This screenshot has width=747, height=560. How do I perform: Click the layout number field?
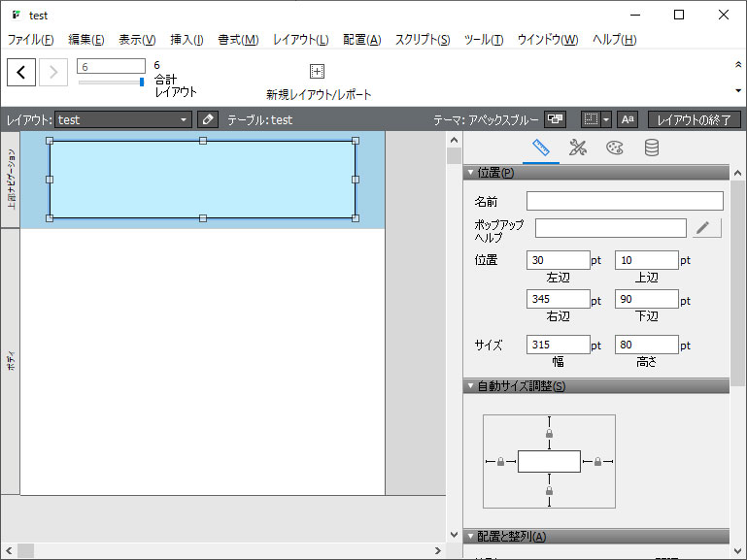pos(111,67)
